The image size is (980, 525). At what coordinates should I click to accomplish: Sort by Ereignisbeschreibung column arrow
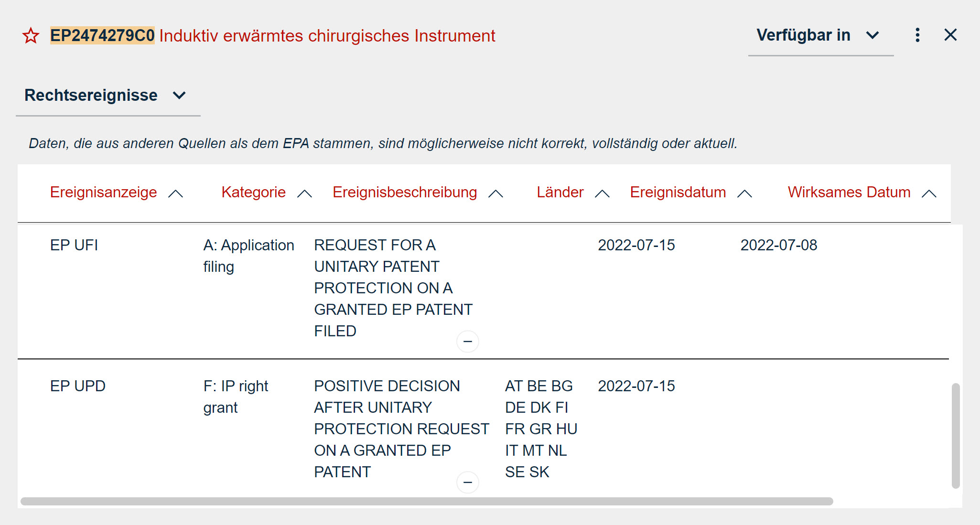(496, 193)
